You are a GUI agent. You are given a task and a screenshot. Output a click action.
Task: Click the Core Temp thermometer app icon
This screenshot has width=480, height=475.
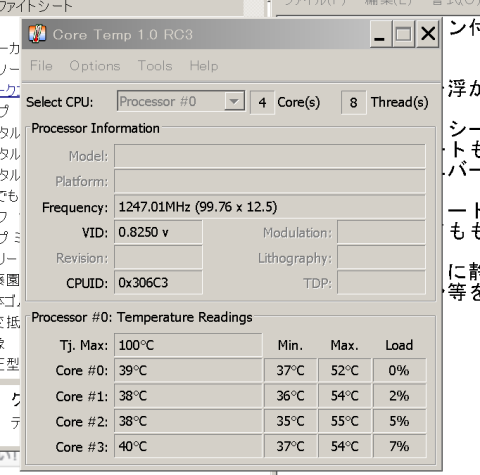pyautogui.click(x=37, y=34)
